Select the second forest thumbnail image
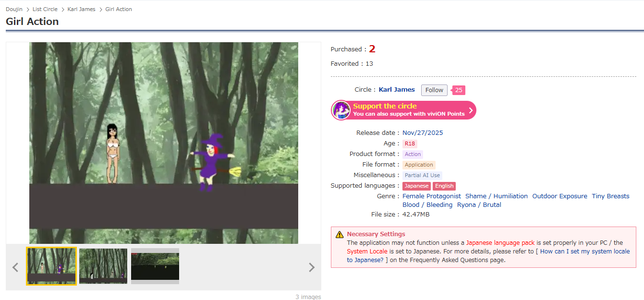The width and height of the screenshot is (644, 300). (x=103, y=266)
